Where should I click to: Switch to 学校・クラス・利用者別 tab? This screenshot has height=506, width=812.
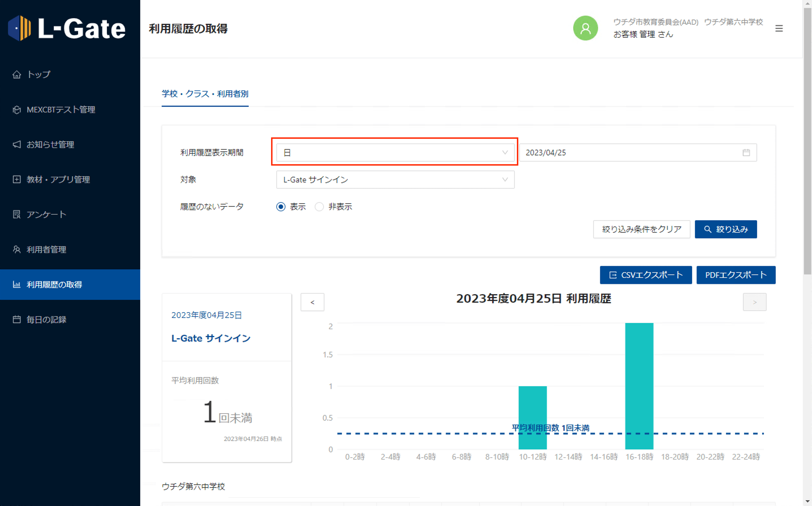[205, 94]
